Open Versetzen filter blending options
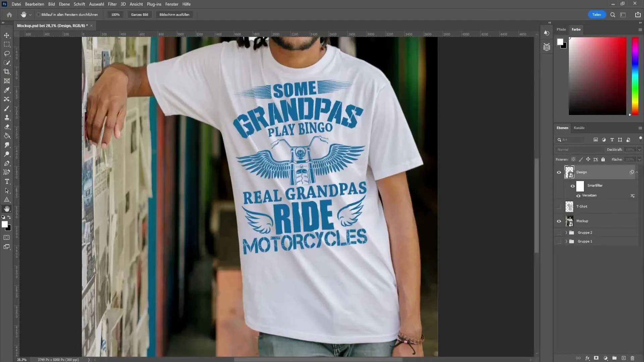644x362 pixels. coord(633,196)
